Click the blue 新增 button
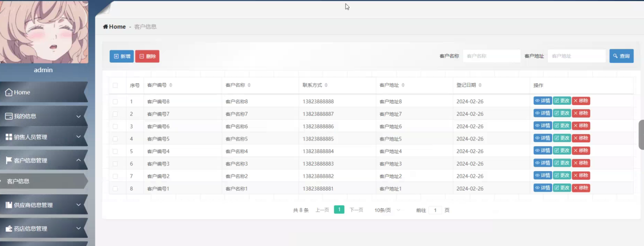Viewport: 644px width, 246px height. (121, 56)
